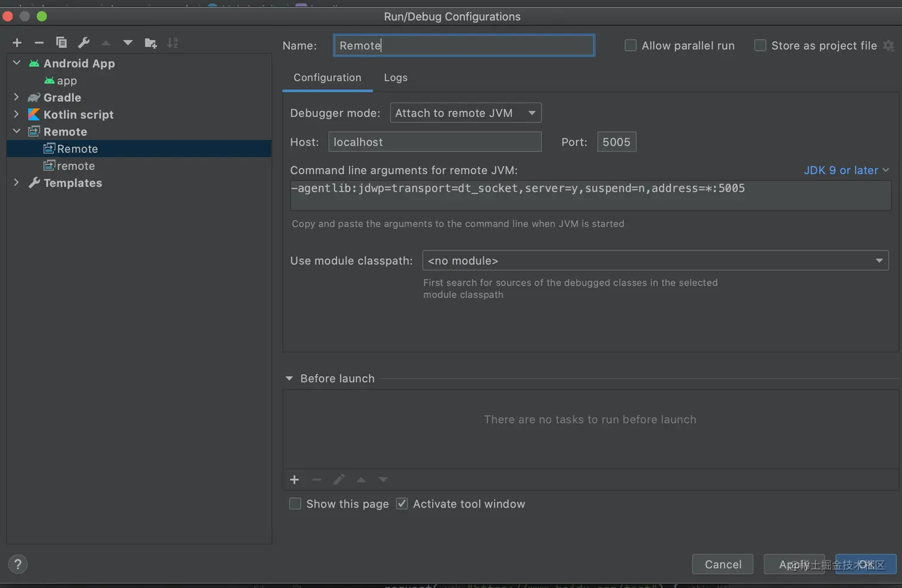Viewport: 902px width, 588px height.
Task: Expand the Gradle configurations node
Action: (16, 97)
